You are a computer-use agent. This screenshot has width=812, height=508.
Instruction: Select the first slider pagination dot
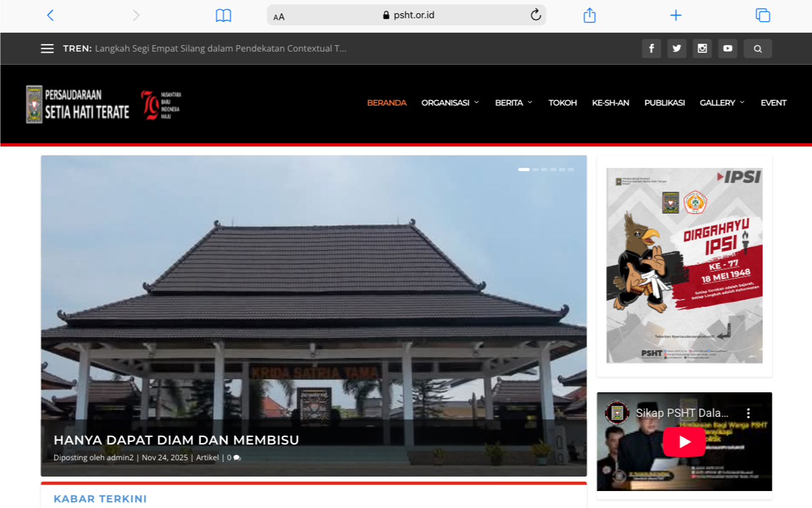point(524,170)
